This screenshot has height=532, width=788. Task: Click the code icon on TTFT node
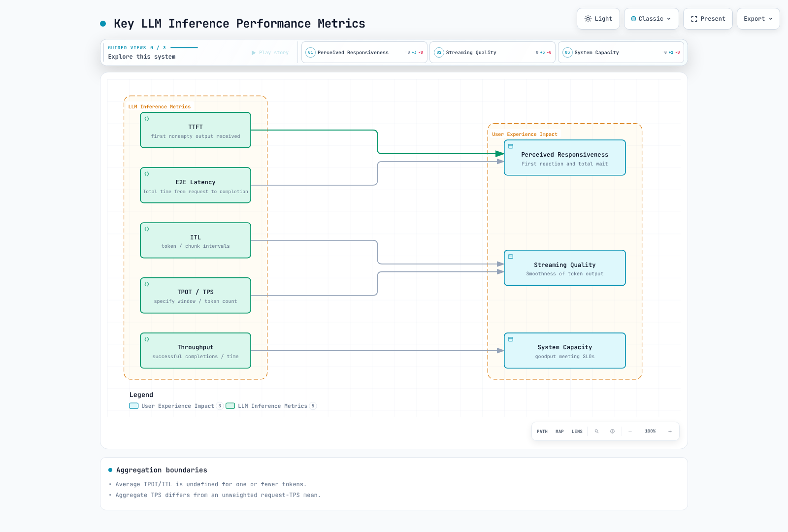[x=147, y=119]
